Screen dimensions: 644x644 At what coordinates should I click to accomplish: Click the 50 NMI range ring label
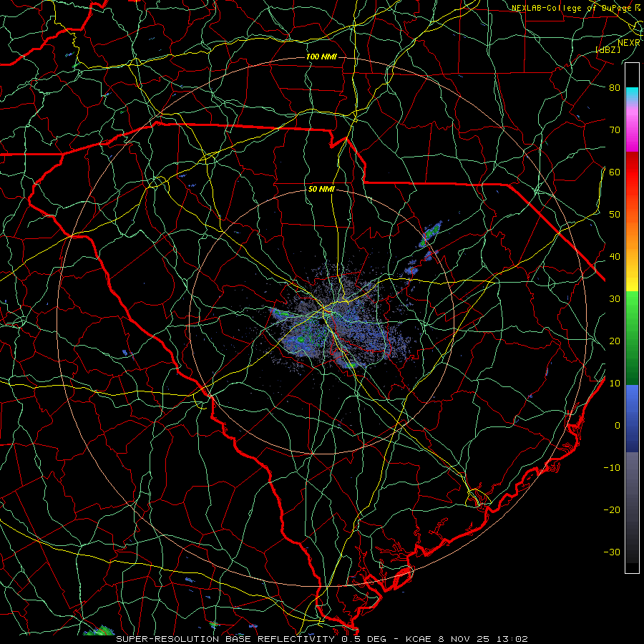321,190
